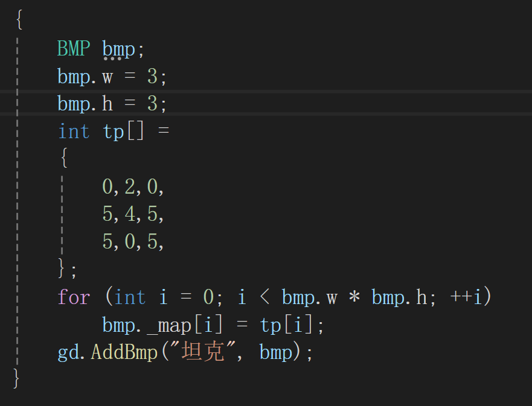Click the '++i' increment expression

pyautogui.click(x=466, y=297)
